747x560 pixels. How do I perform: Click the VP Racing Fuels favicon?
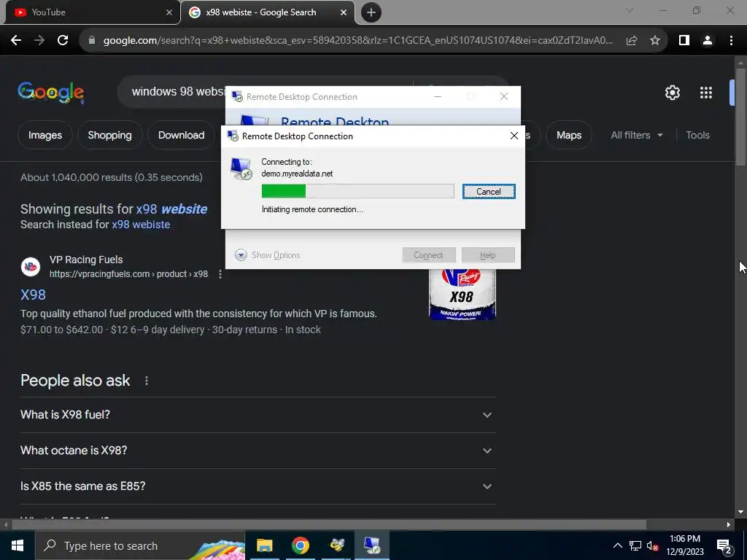coord(31,267)
